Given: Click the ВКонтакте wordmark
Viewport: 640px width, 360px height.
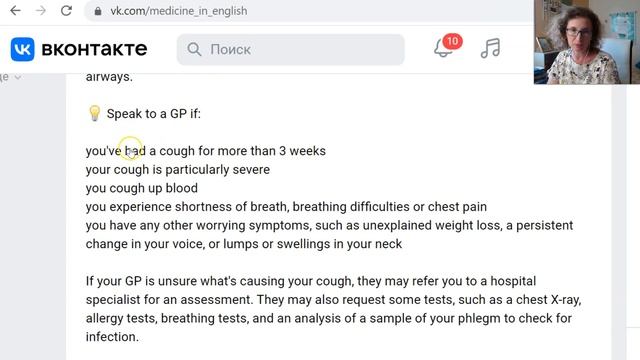Looking at the screenshot, I should pos(94,49).
